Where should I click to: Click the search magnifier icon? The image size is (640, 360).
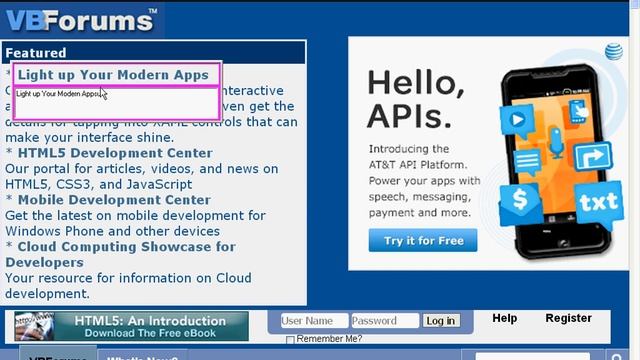[617, 356]
